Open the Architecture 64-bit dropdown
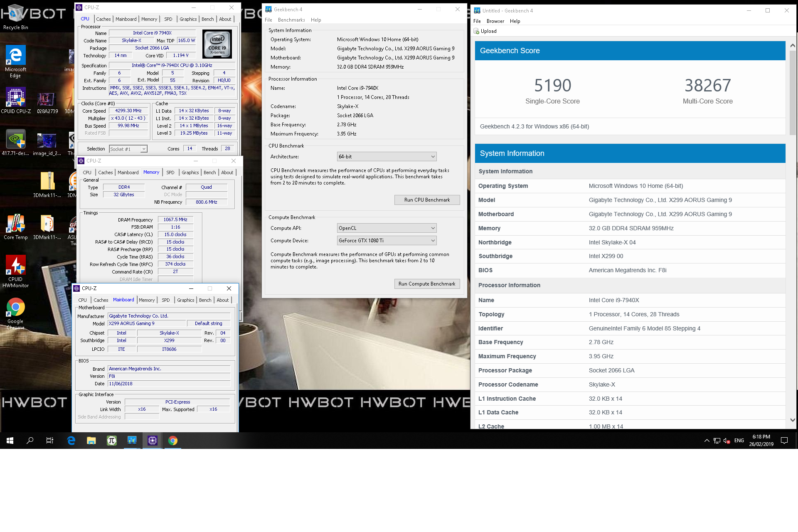 [x=387, y=157]
